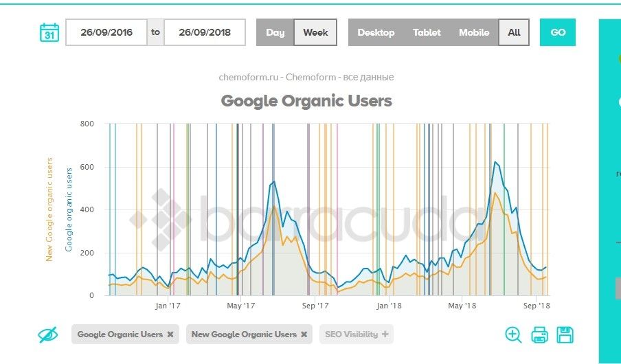Switch chart to Week view
This screenshot has height=364, width=621.
click(x=315, y=32)
